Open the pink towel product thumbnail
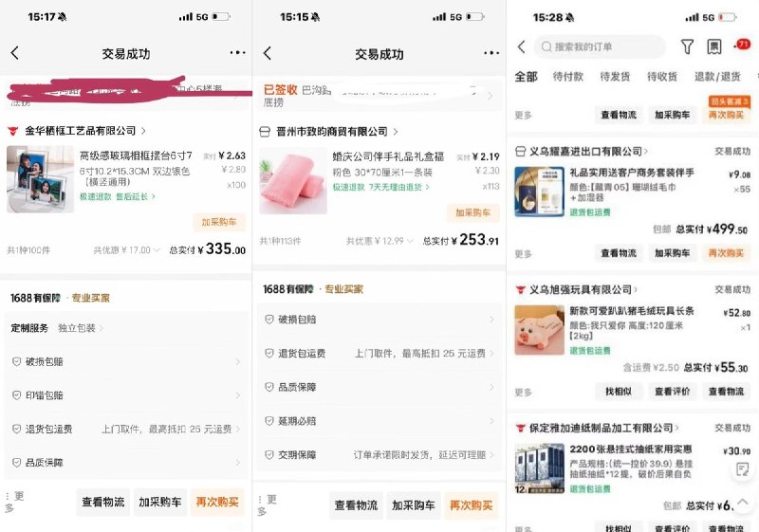The image size is (759, 532). (x=293, y=181)
